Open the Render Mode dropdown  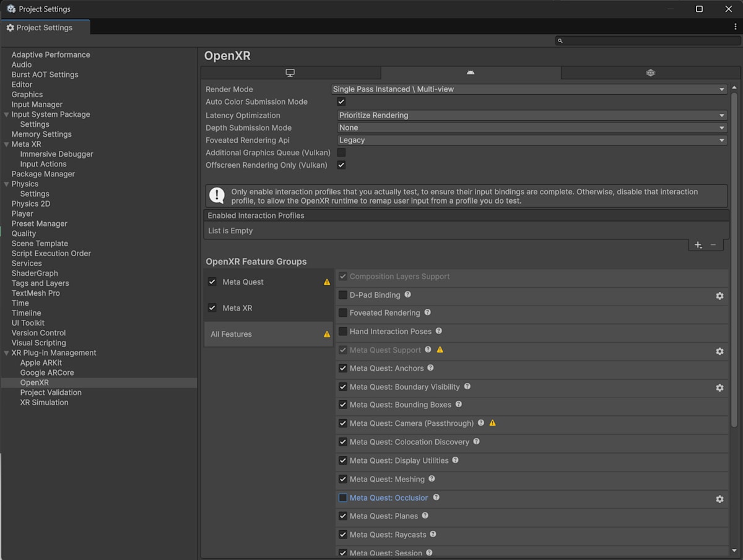(529, 89)
